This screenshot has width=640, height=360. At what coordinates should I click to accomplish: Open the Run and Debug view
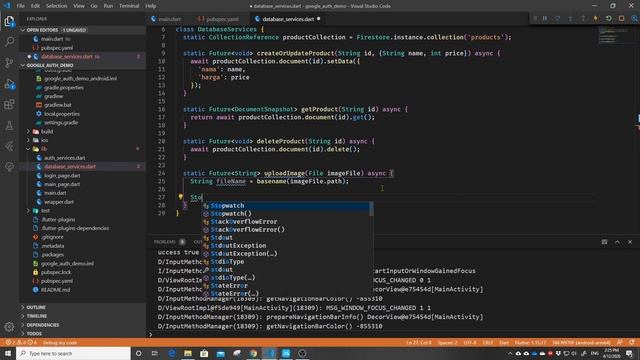coord(9,84)
